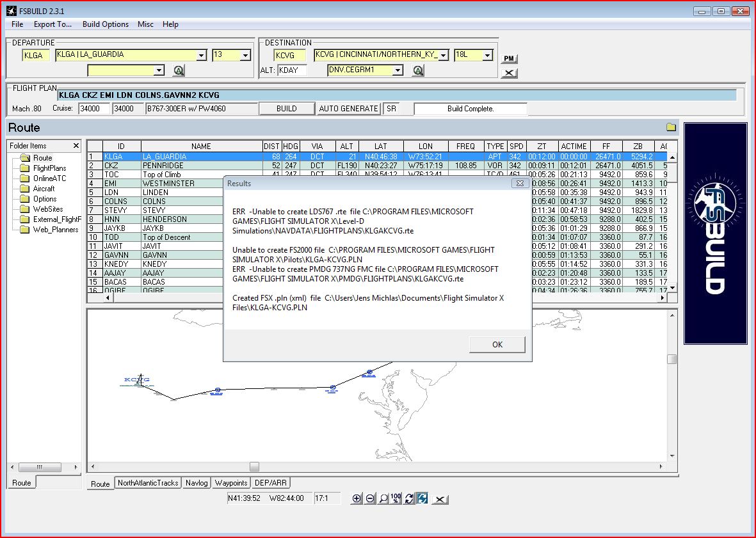Click the black refresh map arrows icon

(409, 498)
